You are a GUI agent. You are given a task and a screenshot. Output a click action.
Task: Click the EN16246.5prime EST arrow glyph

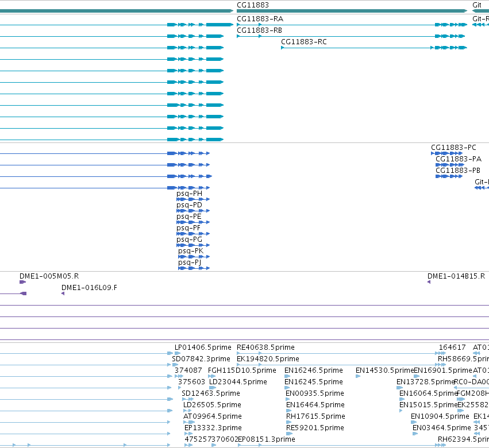click(287, 376)
